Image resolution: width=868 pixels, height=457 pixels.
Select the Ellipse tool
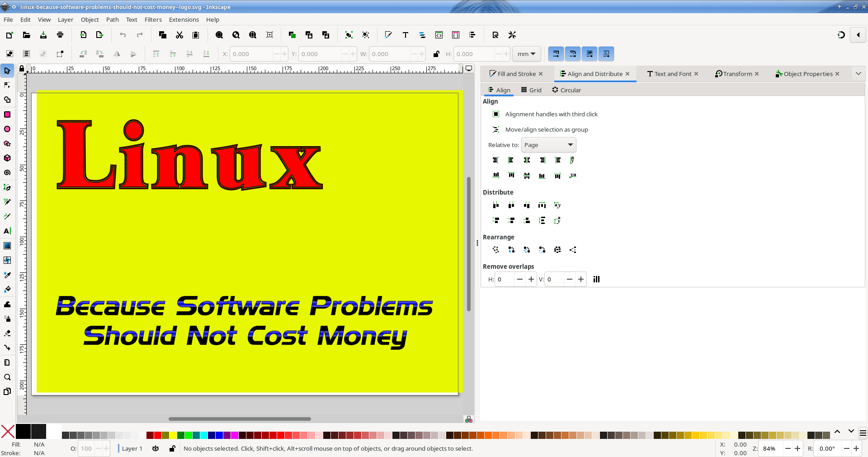click(x=7, y=129)
